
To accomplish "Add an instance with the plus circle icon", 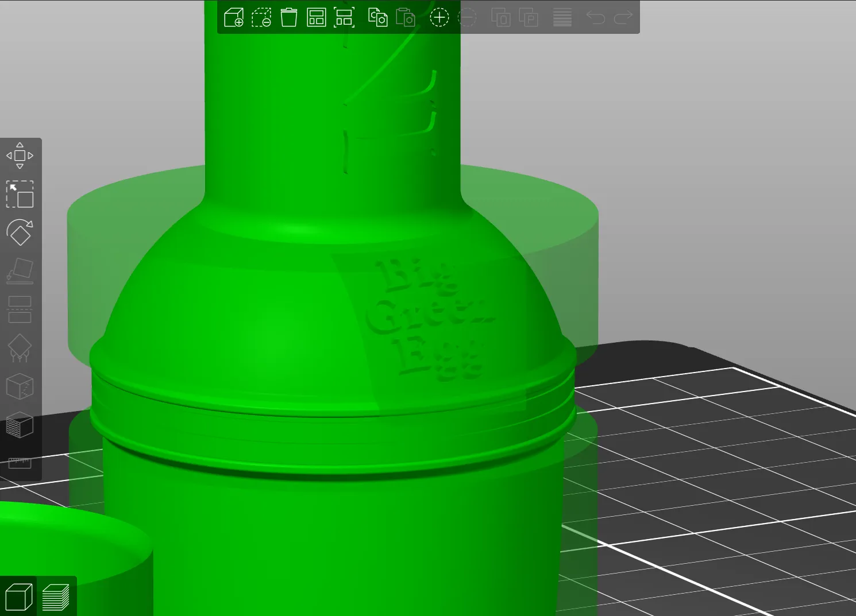I will [x=439, y=17].
